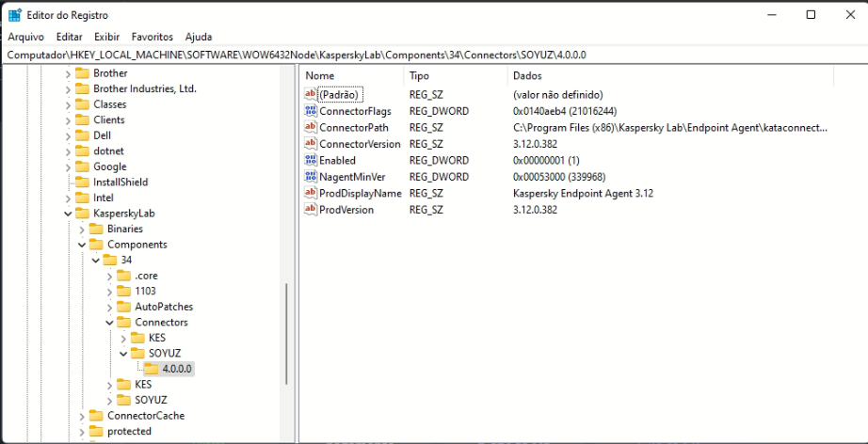Select the ConnectorCache folder icon
This screenshot has height=444, width=868.
coord(96,415)
